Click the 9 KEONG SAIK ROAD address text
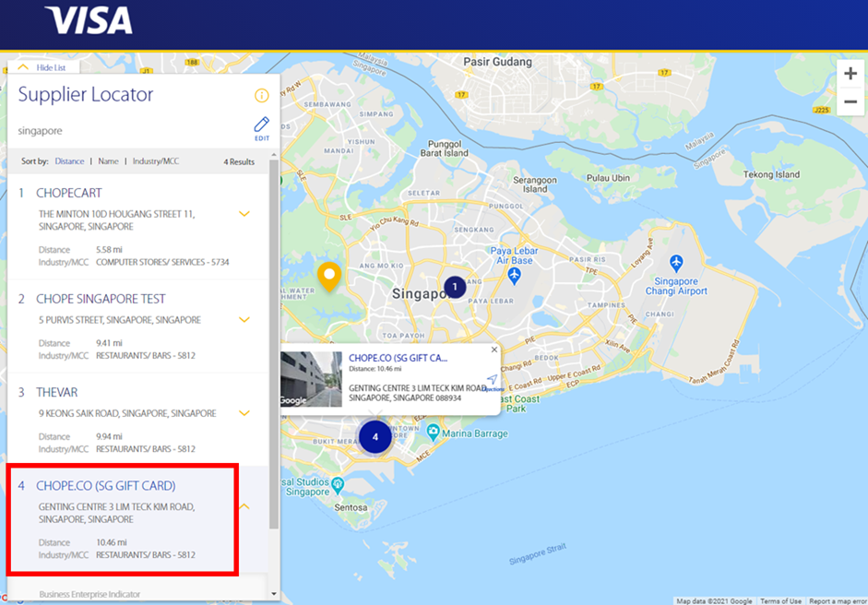 pyautogui.click(x=127, y=413)
